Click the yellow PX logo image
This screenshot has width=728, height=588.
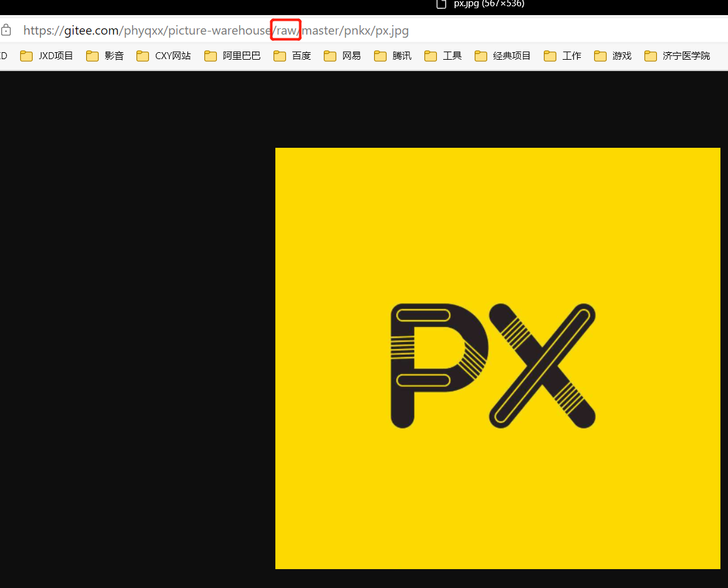[498, 358]
